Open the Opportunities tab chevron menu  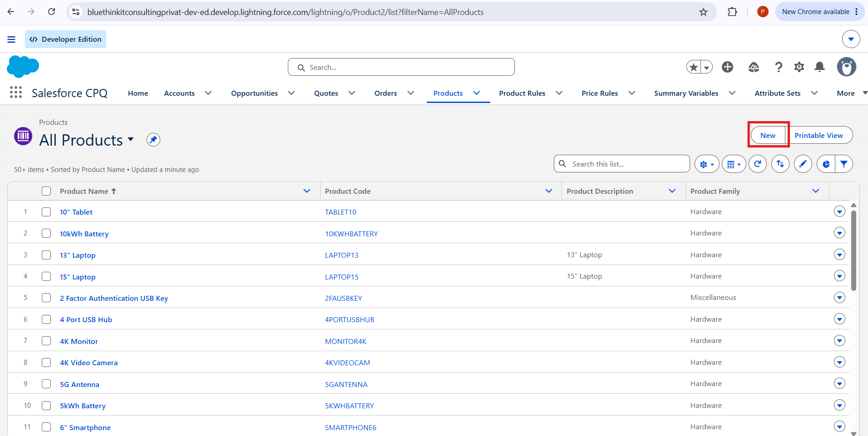pyautogui.click(x=291, y=93)
